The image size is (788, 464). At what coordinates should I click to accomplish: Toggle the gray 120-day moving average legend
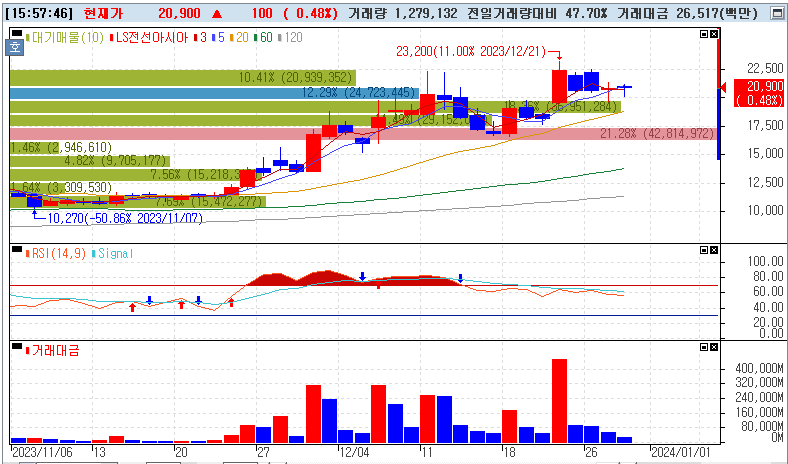click(290, 37)
